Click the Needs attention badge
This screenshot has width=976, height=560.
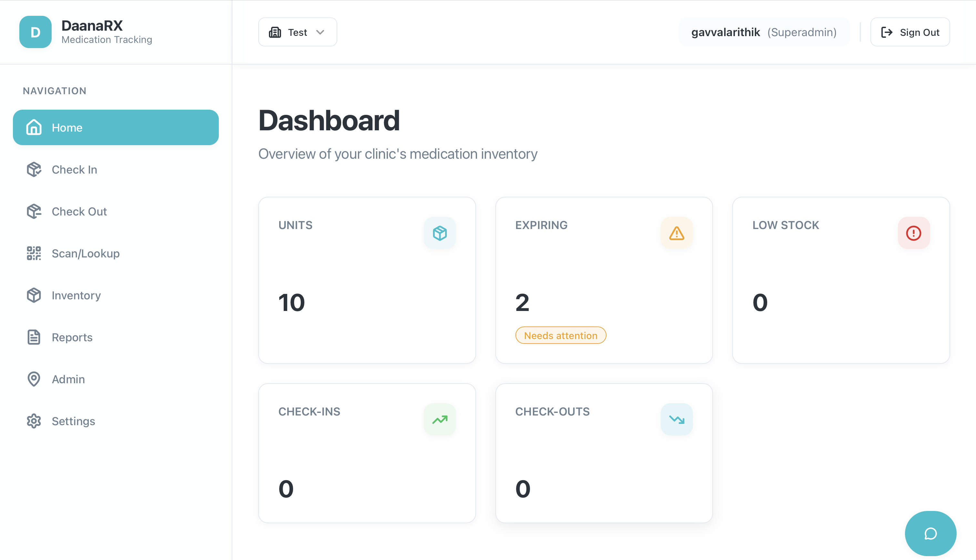(x=561, y=335)
